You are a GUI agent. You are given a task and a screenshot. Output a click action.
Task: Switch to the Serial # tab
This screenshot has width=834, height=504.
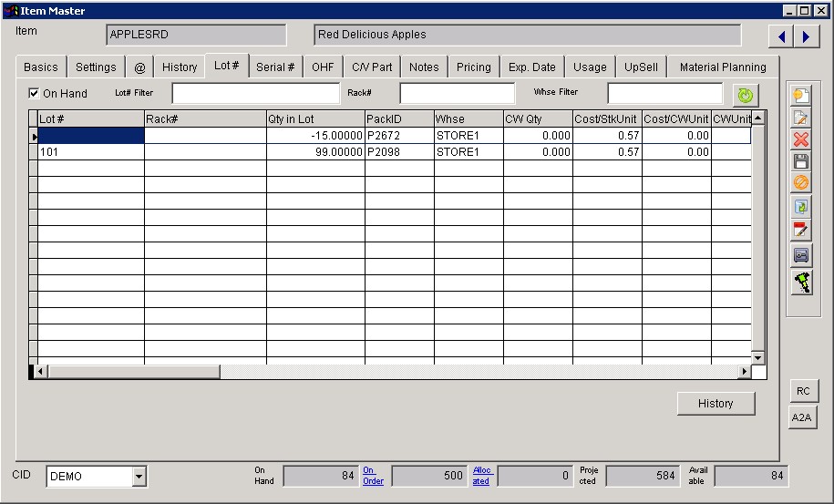(274, 67)
